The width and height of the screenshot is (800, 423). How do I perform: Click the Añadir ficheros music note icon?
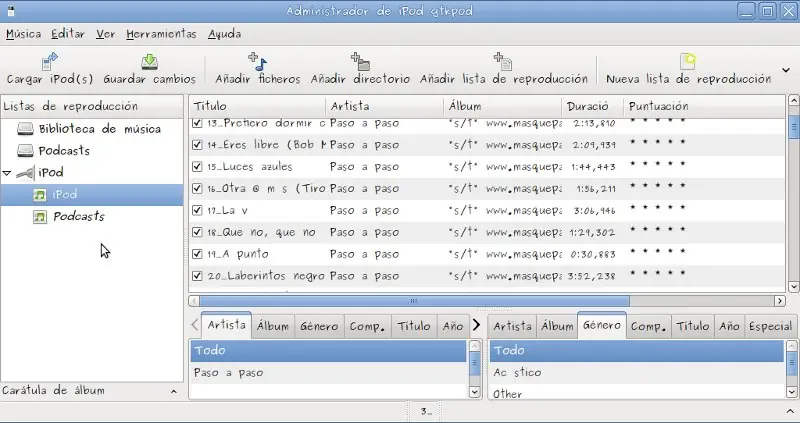(258, 61)
